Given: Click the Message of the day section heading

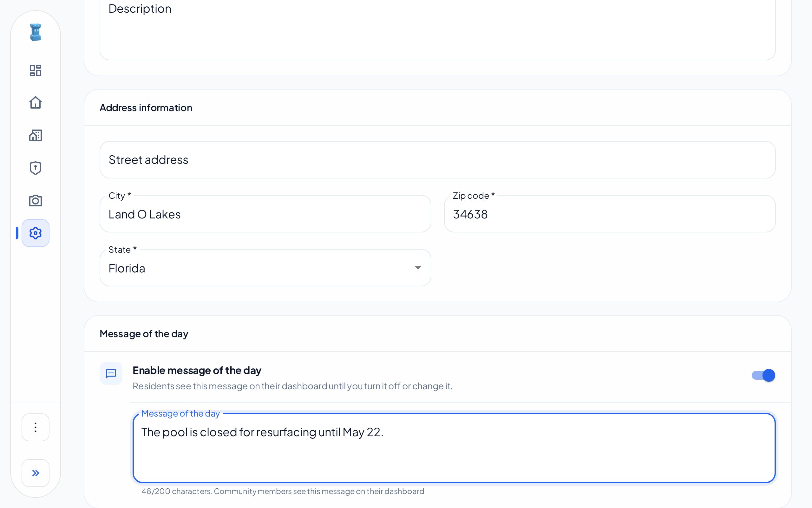Looking at the screenshot, I should click(x=144, y=334).
